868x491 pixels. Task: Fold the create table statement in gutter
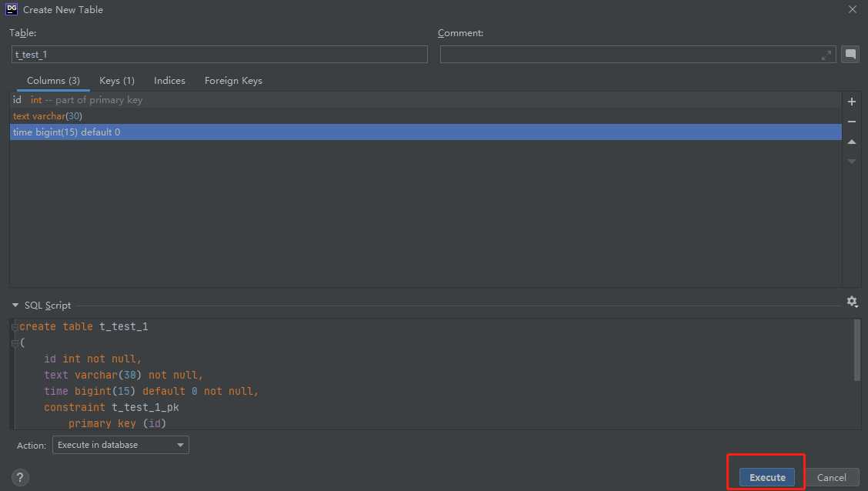15,326
